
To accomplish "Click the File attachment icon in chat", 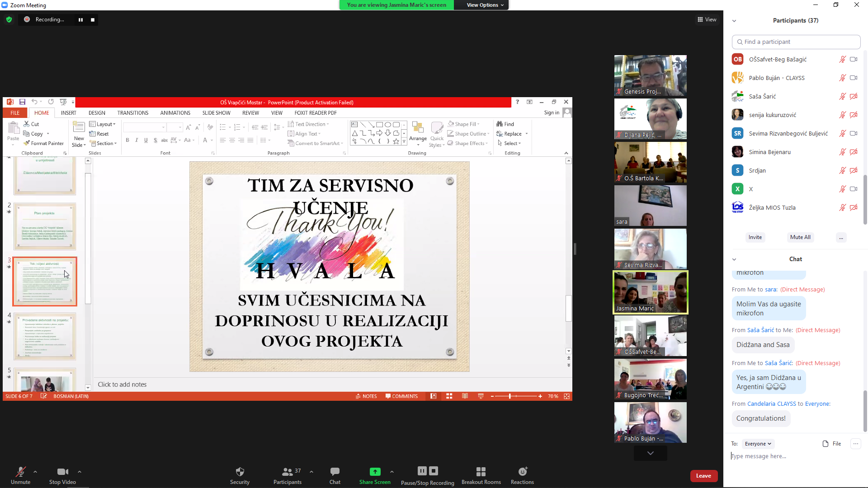I will pos(826,444).
